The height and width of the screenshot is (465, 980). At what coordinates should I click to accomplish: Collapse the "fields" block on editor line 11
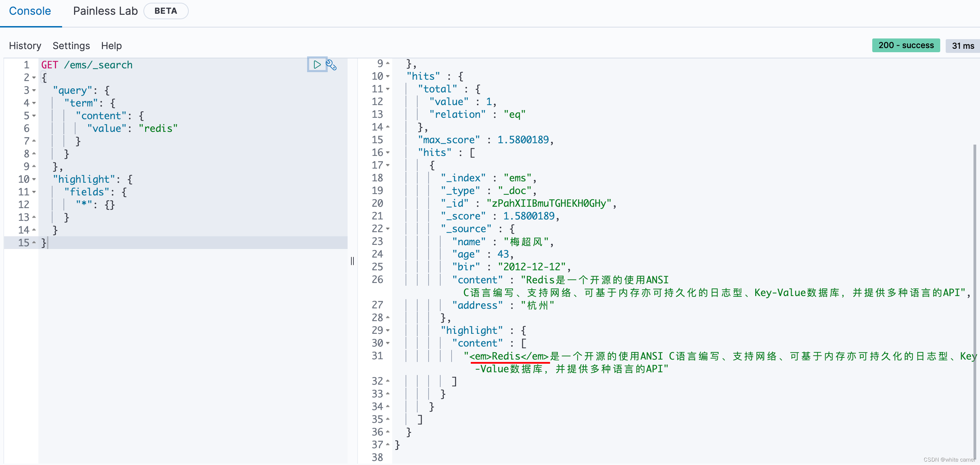[34, 192]
